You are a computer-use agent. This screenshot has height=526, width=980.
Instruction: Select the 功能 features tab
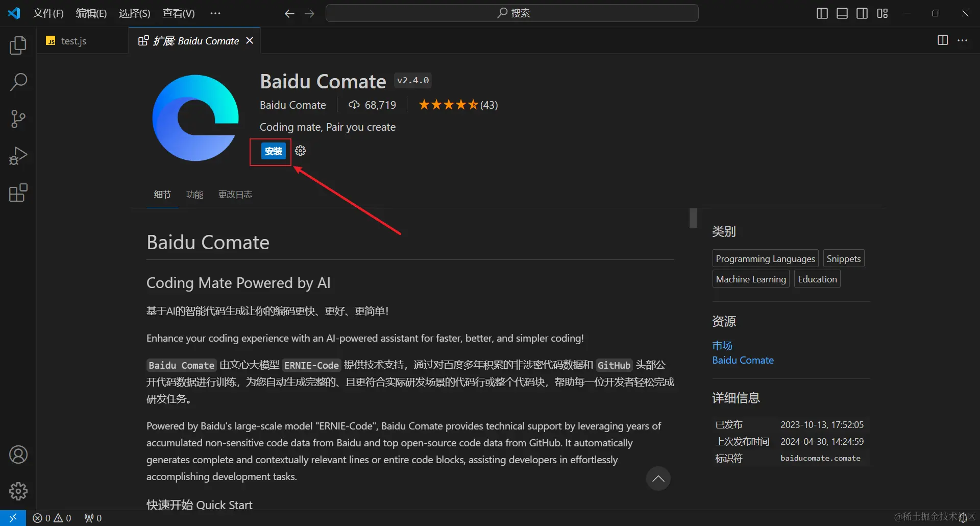pos(194,195)
